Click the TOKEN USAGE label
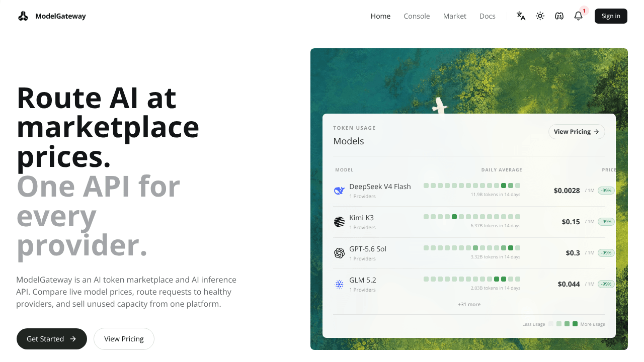Image resolution: width=644 pixels, height=362 pixels. tap(354, 128)
